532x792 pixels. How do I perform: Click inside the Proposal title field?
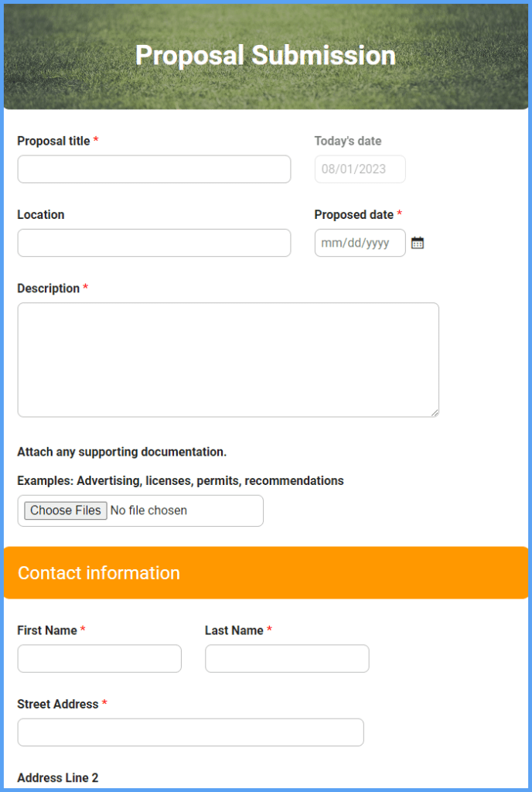[154, 169]
